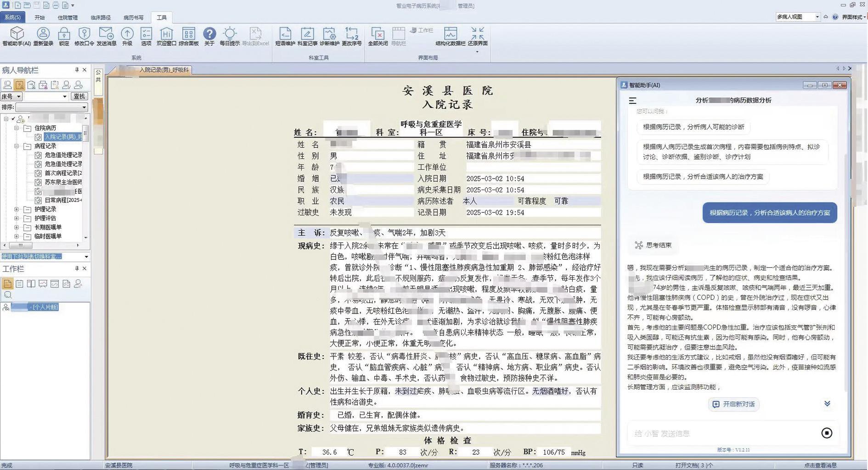Screen dimensions: 868x470
Task: Click the highlighted first icon in 工作栏 toolbar
Action: coord(7,284)
